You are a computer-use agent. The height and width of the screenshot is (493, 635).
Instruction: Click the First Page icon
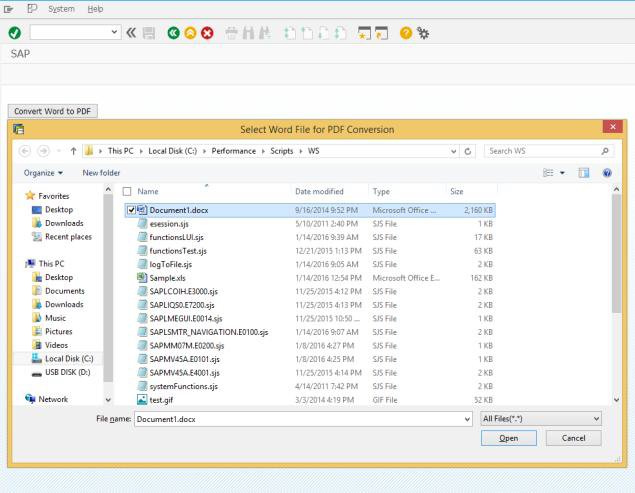290,33
